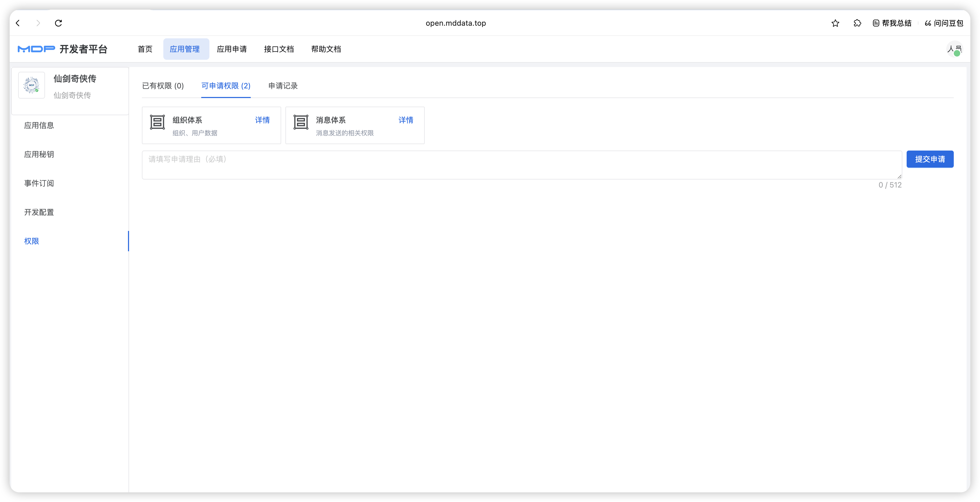Image resolution: width=980 pixels, height=502 pixels.
Task: Select the 可申请权限 (2) tab
Action: point(226,86)
